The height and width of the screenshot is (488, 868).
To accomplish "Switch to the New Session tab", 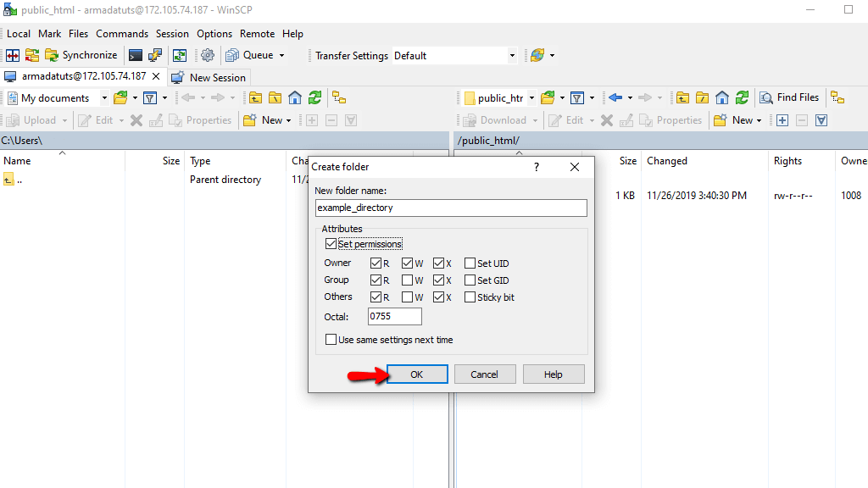I will pos(209,77).
